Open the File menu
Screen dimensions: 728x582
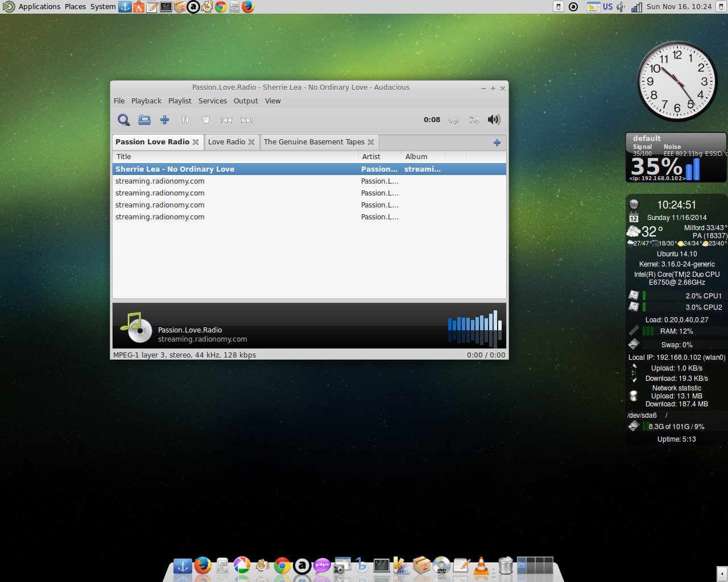[x=119, y=101]
